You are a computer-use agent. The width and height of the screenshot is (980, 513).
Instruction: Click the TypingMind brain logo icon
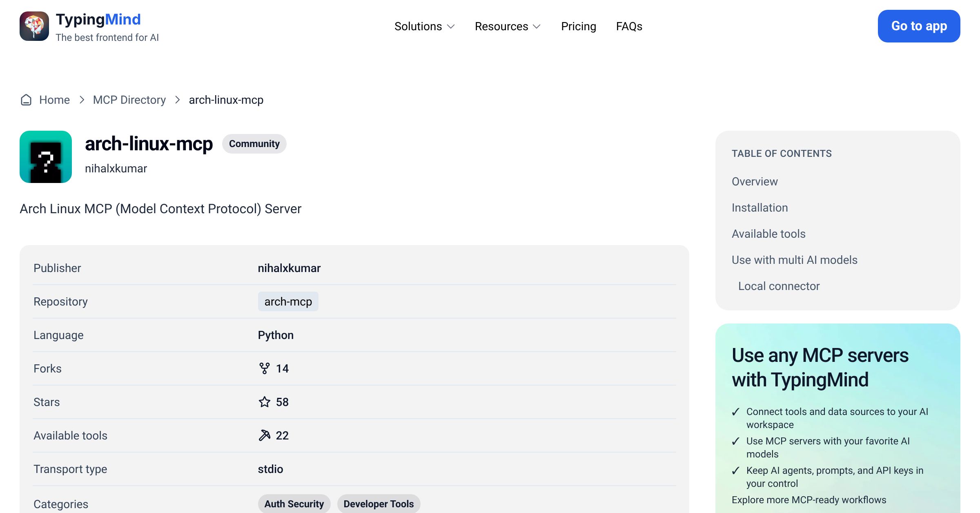tap(34, 26)
